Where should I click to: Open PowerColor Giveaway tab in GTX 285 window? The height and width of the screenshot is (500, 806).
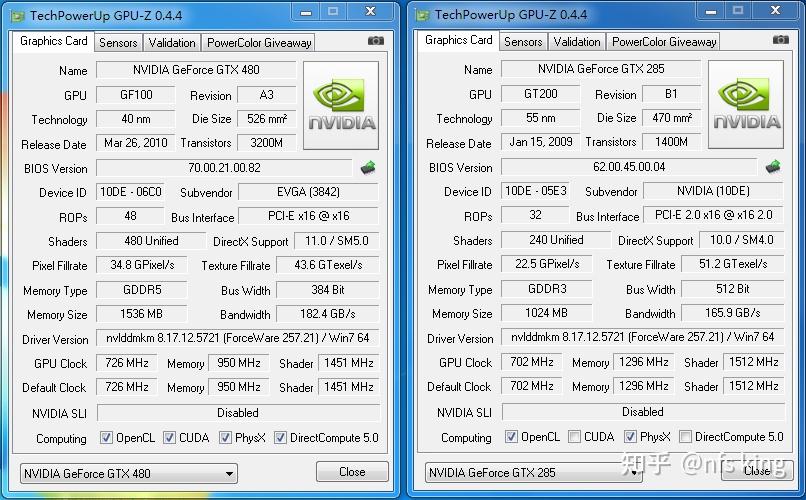coord(664,42)
